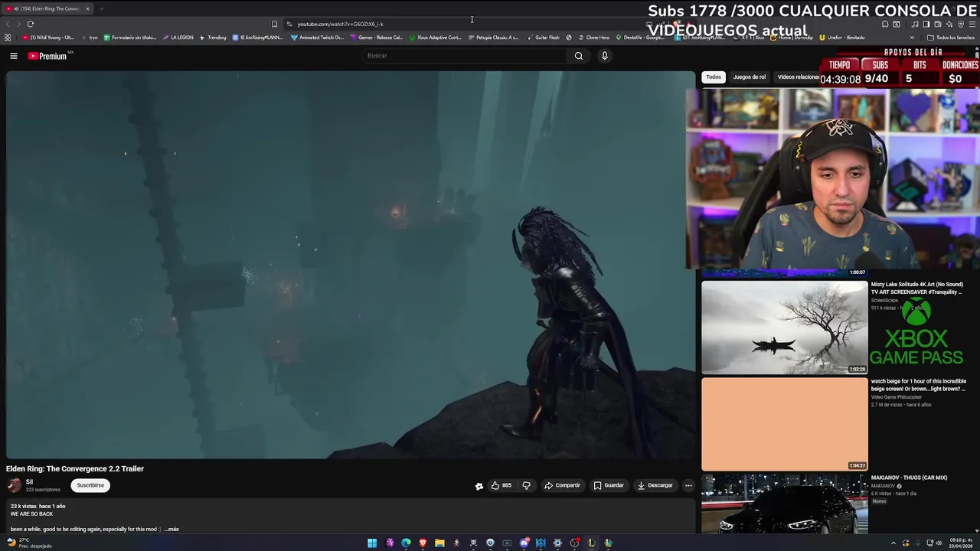Select Juegos de rol filter chip
Viewport: 980px width, 551px height.
click(x=749, y=77)
